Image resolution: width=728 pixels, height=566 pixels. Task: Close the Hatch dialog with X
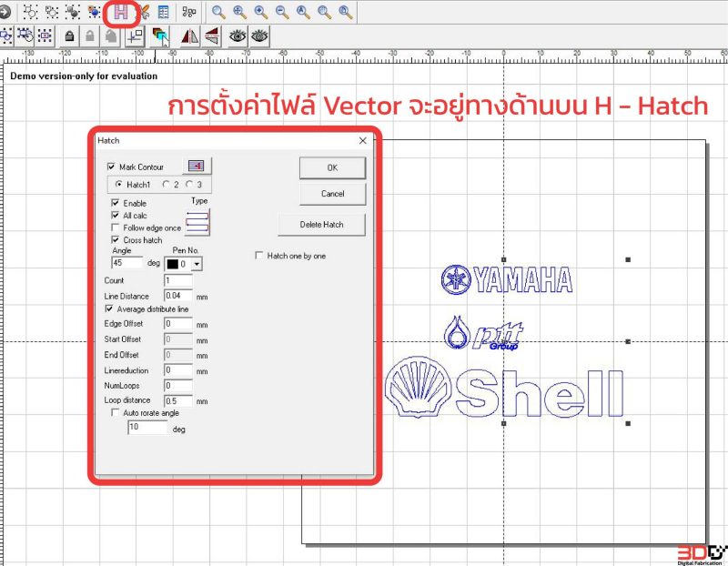[363, 140]
